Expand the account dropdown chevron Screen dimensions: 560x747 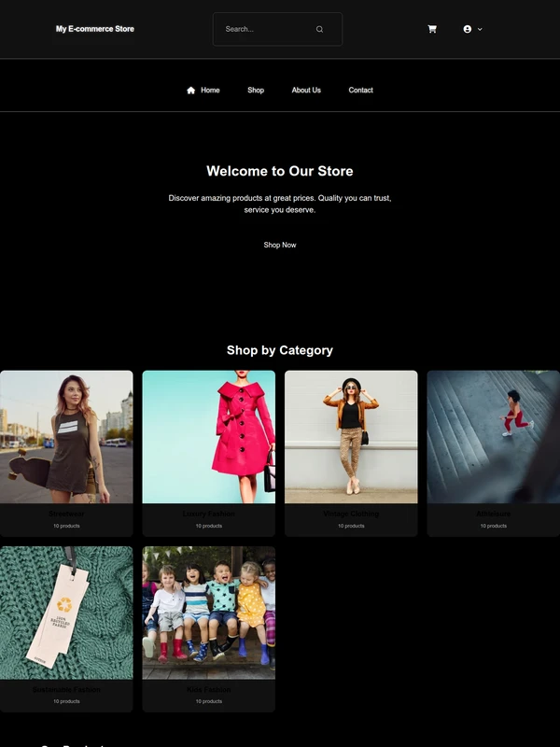pos(480,29)
